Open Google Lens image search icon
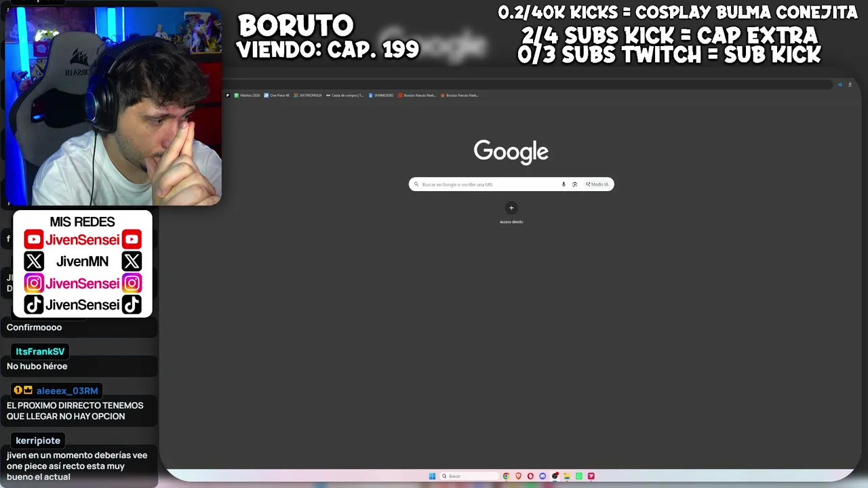Image resolution: width=868 pixels, height=488 pixels. coord(574,184)
